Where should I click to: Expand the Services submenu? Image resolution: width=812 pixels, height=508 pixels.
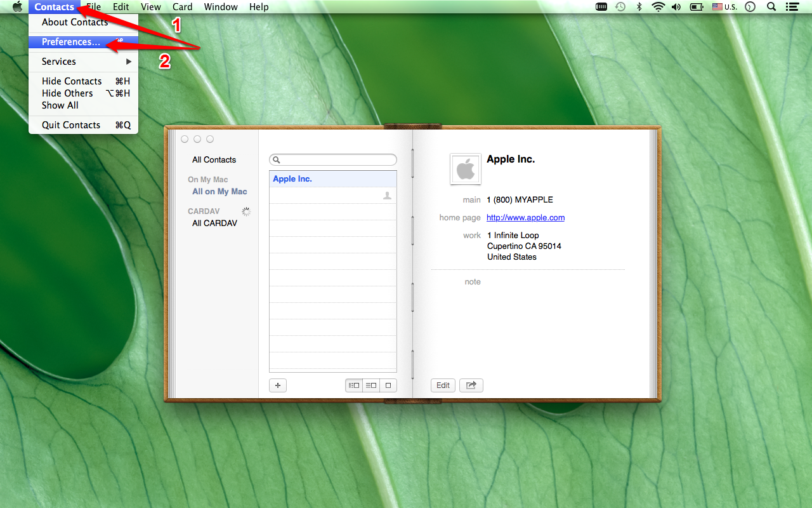pyautogui.click(x=83, y=62)
